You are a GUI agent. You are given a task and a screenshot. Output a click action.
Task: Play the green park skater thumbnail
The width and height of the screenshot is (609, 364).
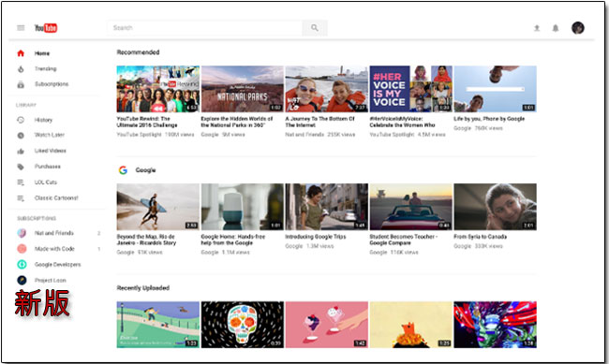[158, 325]
